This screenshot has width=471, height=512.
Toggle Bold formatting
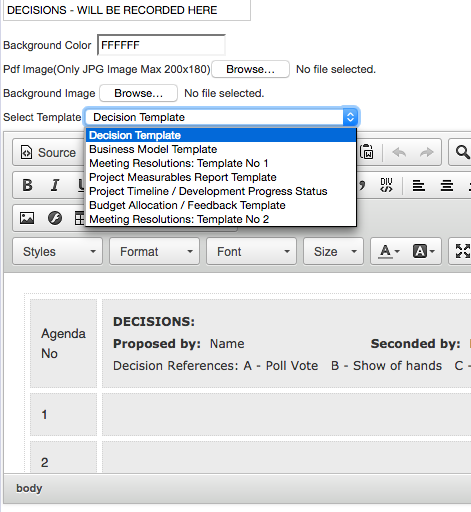point(27,185)
